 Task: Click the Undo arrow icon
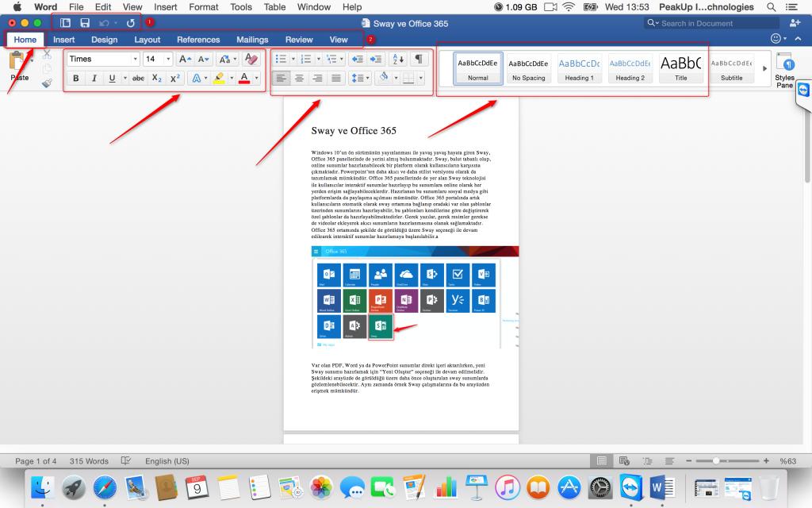coord(104,23)
